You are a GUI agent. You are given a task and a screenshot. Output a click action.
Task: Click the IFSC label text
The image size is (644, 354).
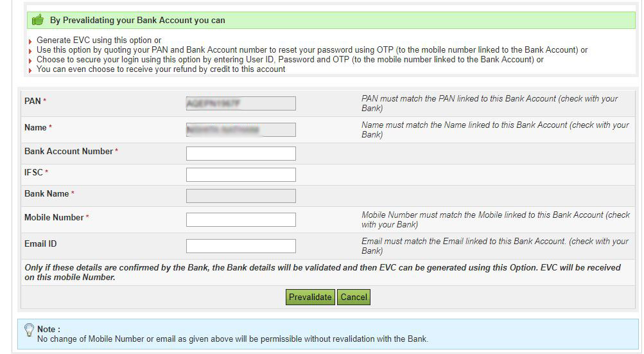(x=33, y=172)
